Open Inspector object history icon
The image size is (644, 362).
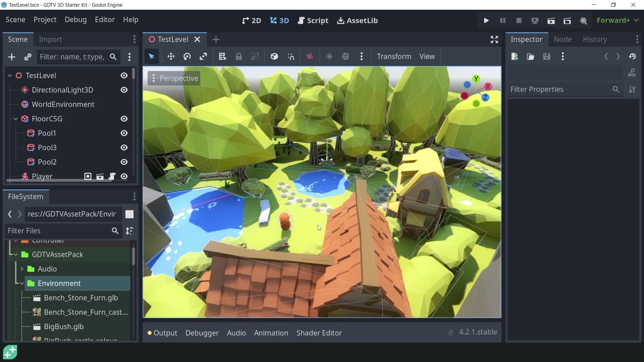tap(632, 56)
